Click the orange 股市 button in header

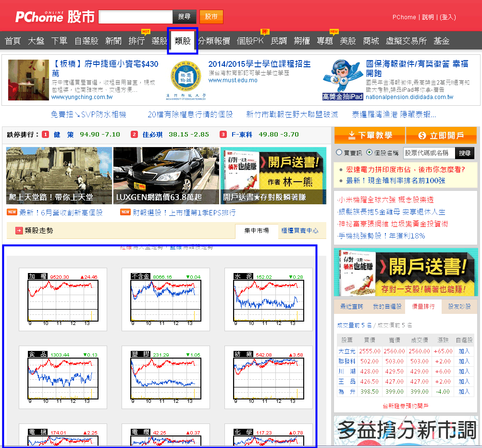(x=211, y=17)
